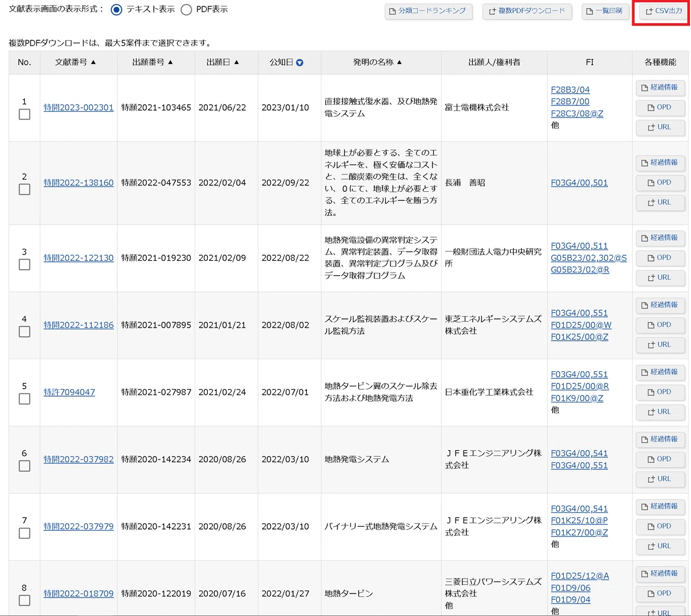Viewport: 691px width, 616px height.
Task: Click 一覧印刷 button
Action: [x=605, y=12]
